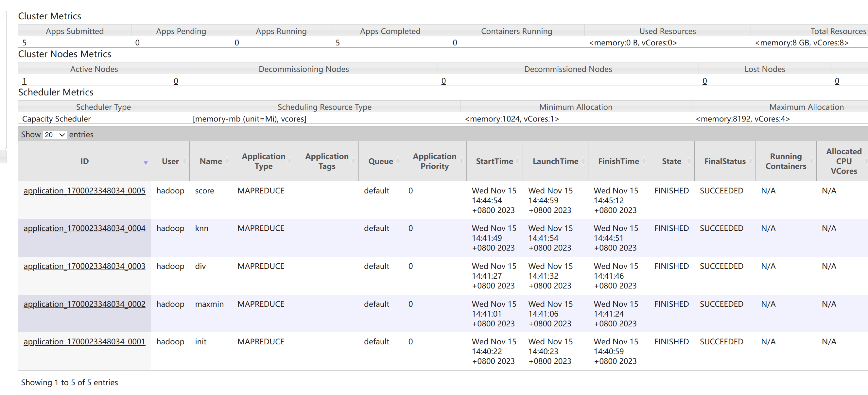
Task: Sort table by ID column
Action: (84, 161)
